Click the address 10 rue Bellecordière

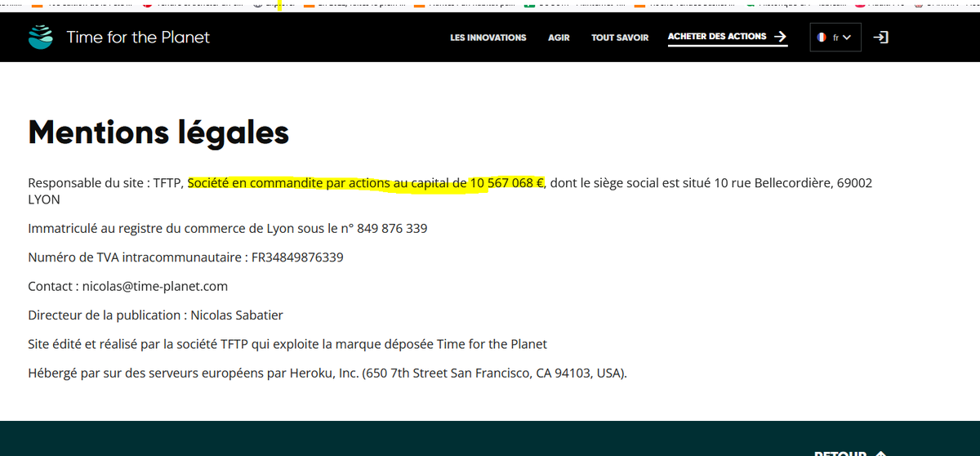773,183
